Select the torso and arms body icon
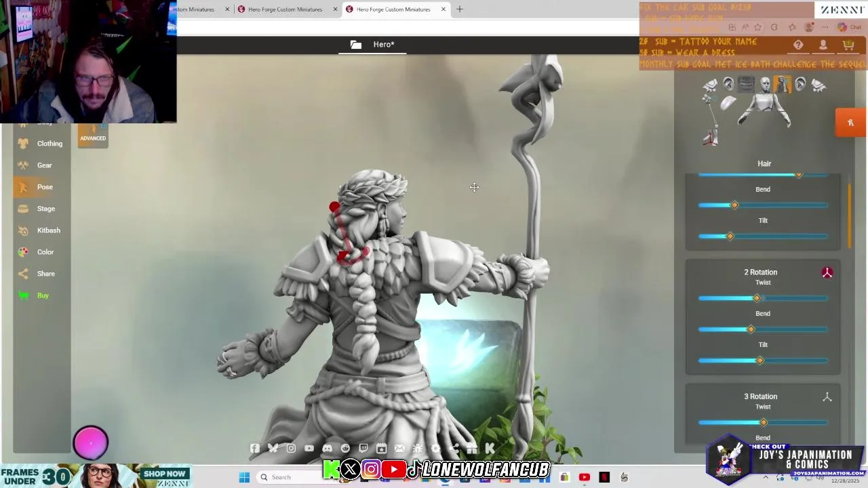868x488 pixels. [x=764, y=110]
